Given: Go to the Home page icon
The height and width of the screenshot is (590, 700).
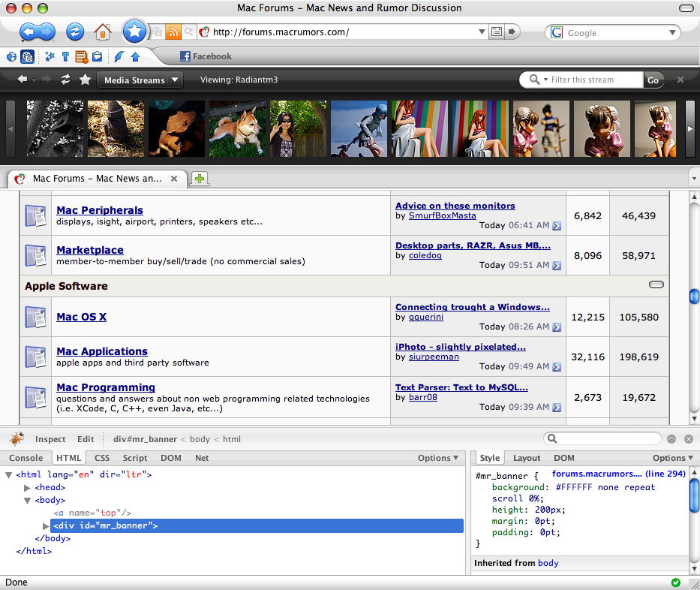Looking at the screenshot, I should click(103, 32).
